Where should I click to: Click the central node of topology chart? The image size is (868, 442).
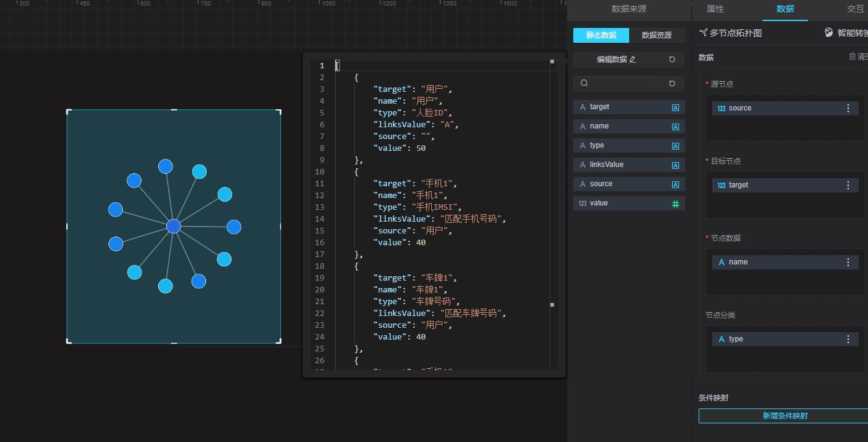click(174, 226)
